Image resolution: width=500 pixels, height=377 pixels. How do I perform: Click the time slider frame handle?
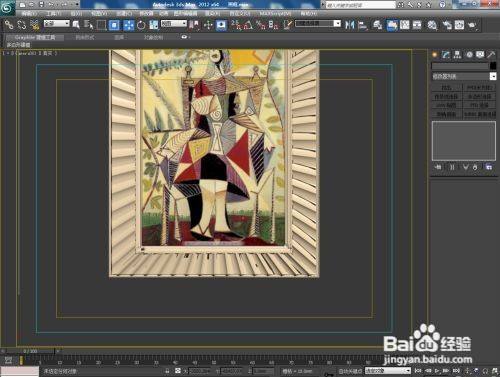pyautogui.click(x=30, y=351)
